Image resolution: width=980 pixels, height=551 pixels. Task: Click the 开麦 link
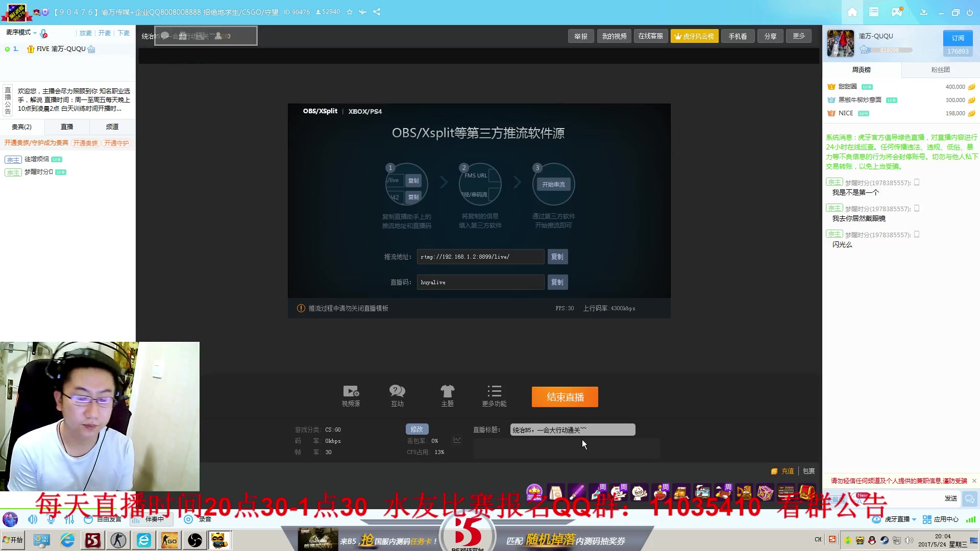pos(105,33)
